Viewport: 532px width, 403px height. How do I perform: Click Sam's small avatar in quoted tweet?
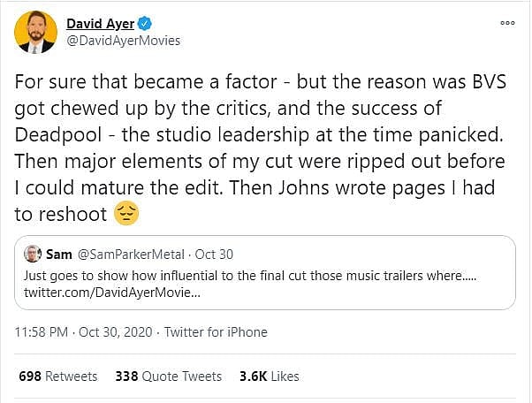coord(32,254)
